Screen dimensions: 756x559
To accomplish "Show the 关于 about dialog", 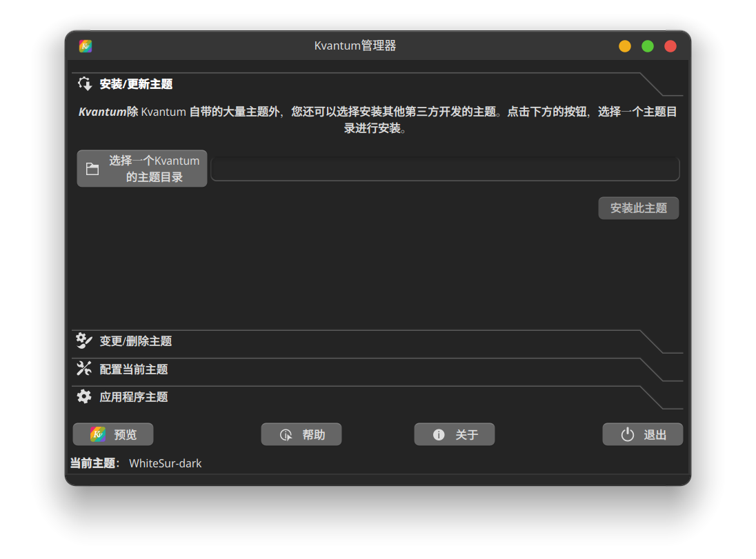I will [x=455, y=435].
